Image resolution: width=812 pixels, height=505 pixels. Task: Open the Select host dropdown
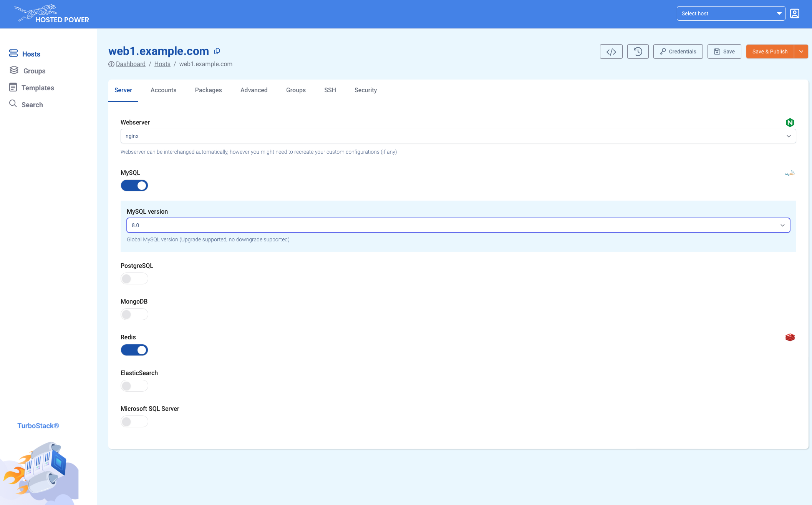coord(731,13)
